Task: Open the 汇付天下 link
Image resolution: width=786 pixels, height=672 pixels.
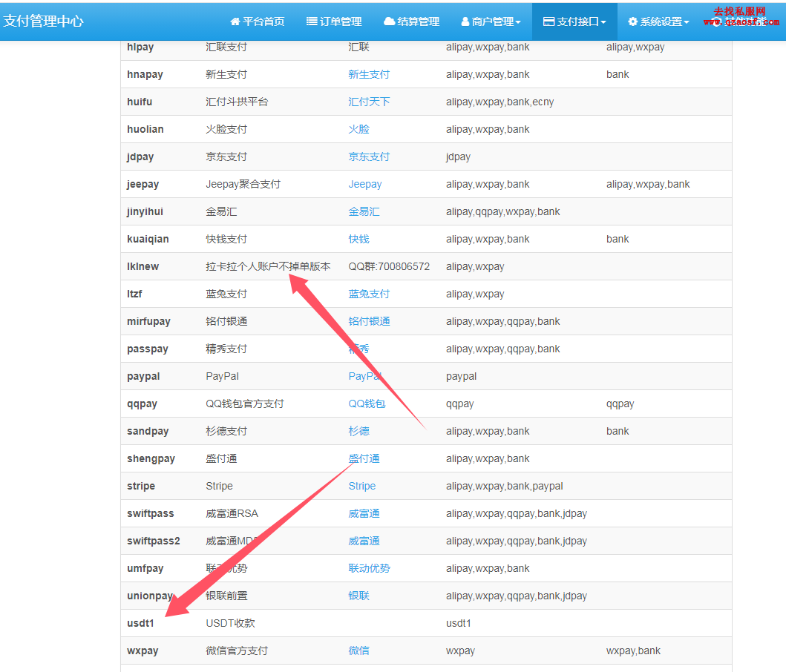Action: click(x=369, y=102)
